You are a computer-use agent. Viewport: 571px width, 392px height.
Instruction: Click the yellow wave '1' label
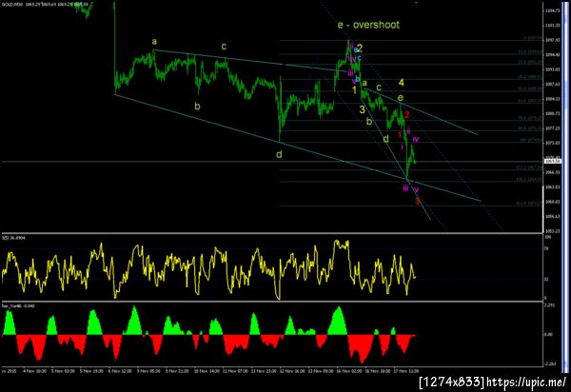click(x=354, y=89)
